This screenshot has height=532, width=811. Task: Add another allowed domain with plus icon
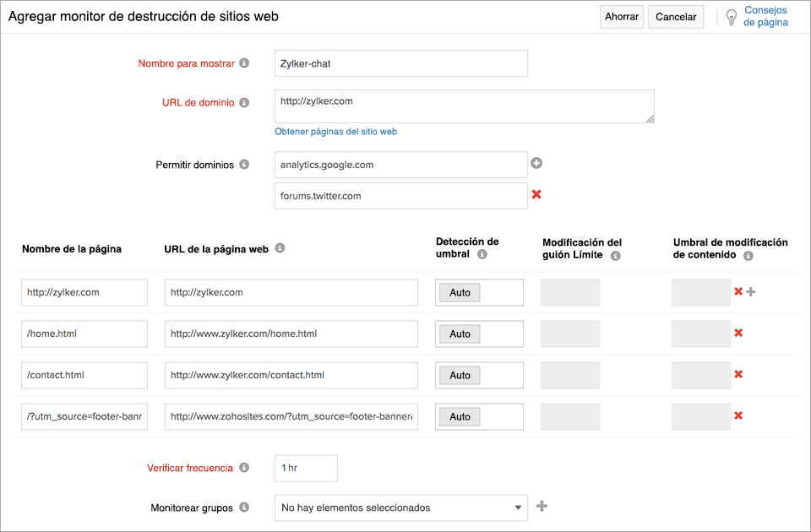tap(536, 164)
